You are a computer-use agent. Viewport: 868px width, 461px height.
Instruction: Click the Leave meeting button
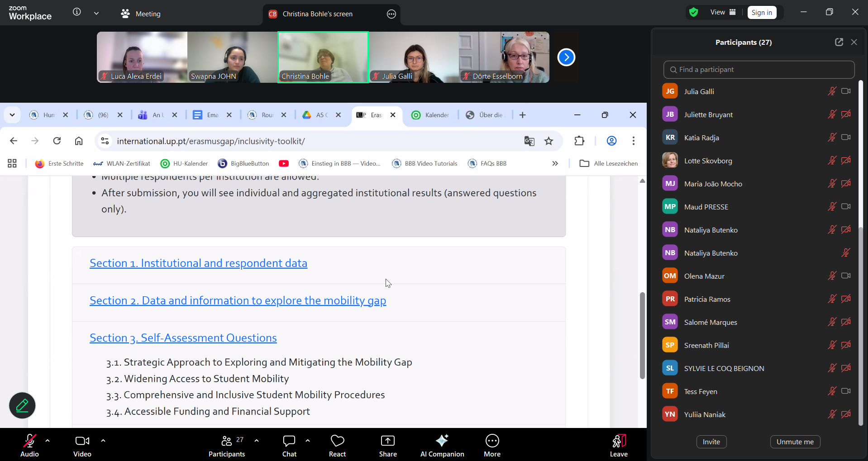tap(619, 445)
